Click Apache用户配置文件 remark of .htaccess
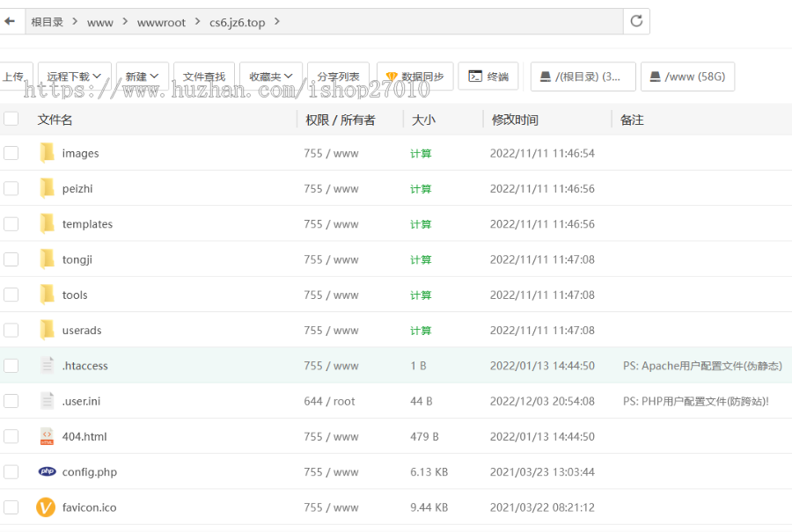 [x=702, y=366]
